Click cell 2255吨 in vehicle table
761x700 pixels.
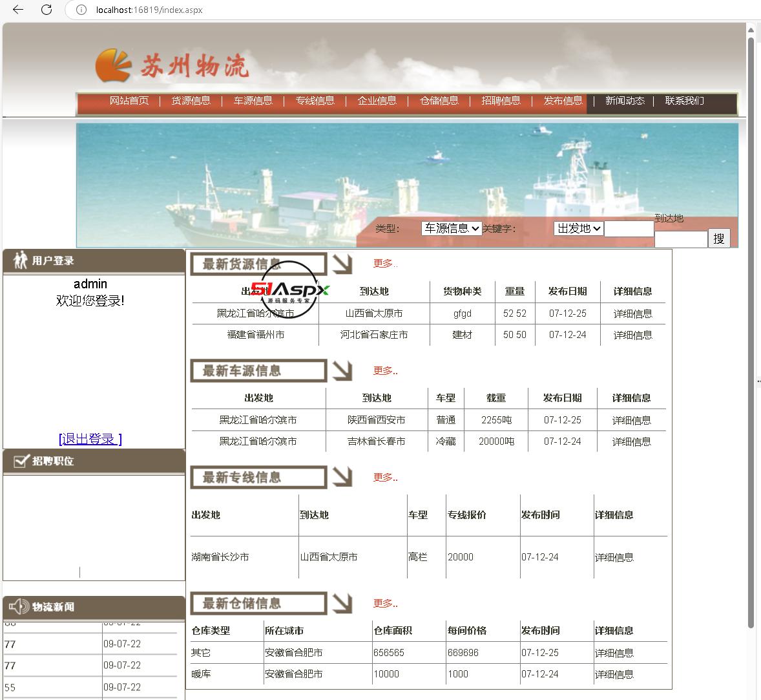tap(496, 420)
